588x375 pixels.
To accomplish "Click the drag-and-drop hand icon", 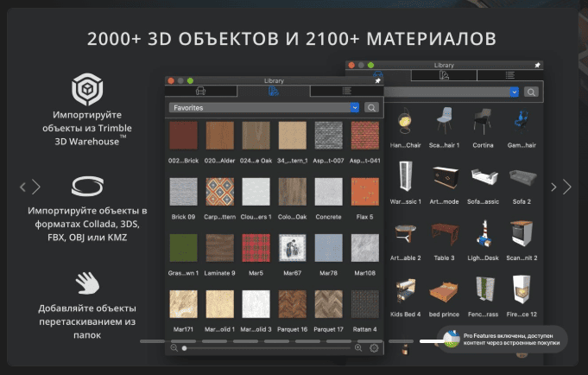I will pyautogui.click(x=87, y=283).
